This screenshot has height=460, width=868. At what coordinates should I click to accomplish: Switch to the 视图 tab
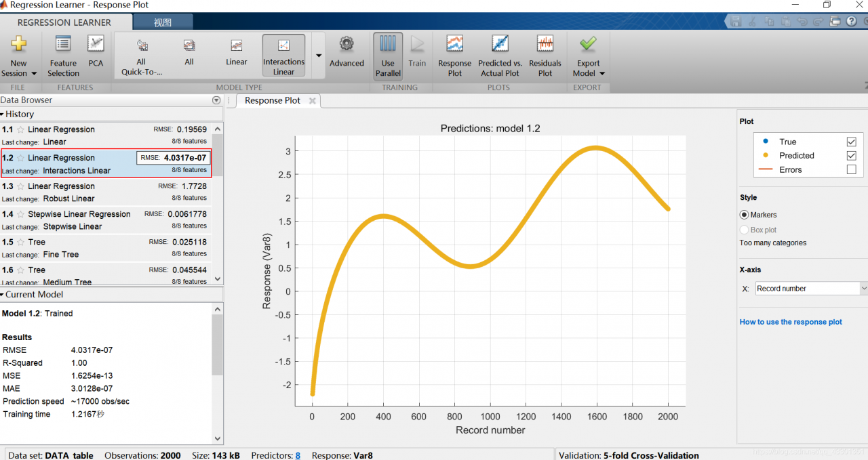163,22
